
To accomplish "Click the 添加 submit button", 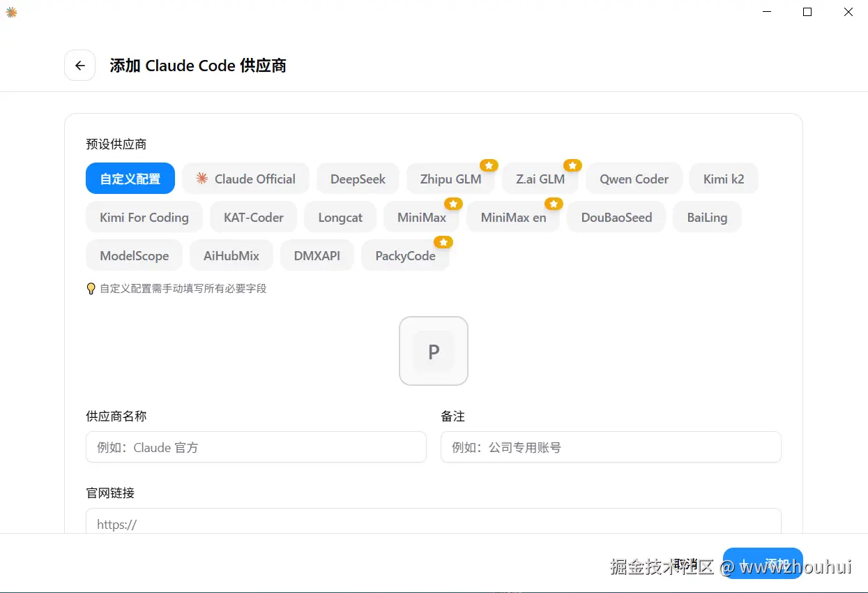I will 763,564.
